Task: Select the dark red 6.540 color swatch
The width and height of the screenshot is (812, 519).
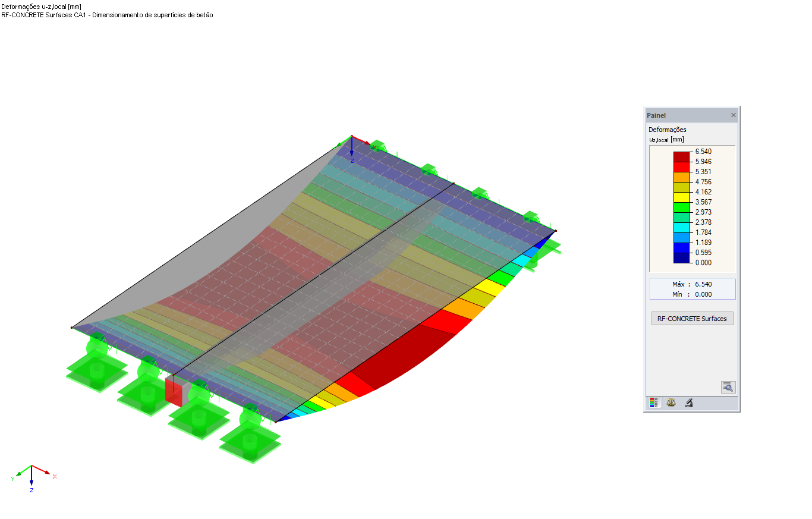Action: (681, 157)
